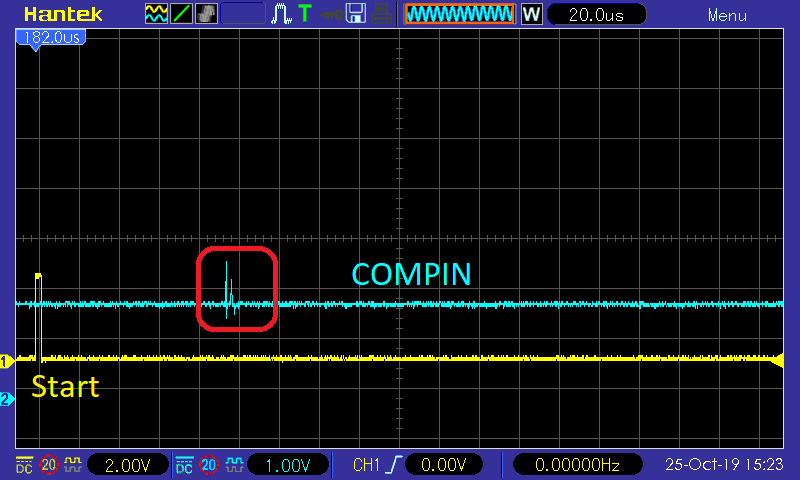Click the pulse acquisition icon
Image resolution: width=800 pixels, height=480 pixels.
point(281,14)
